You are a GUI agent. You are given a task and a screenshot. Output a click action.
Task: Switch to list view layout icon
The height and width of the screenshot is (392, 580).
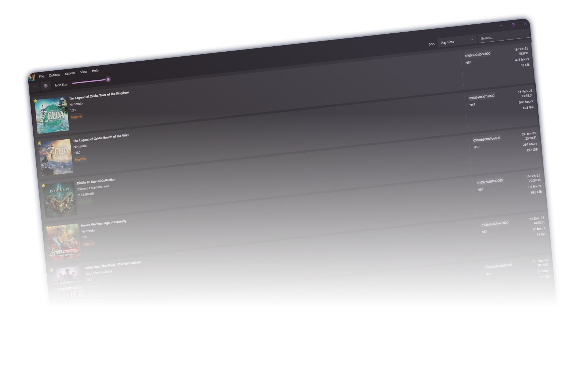[x=34, y=87]
